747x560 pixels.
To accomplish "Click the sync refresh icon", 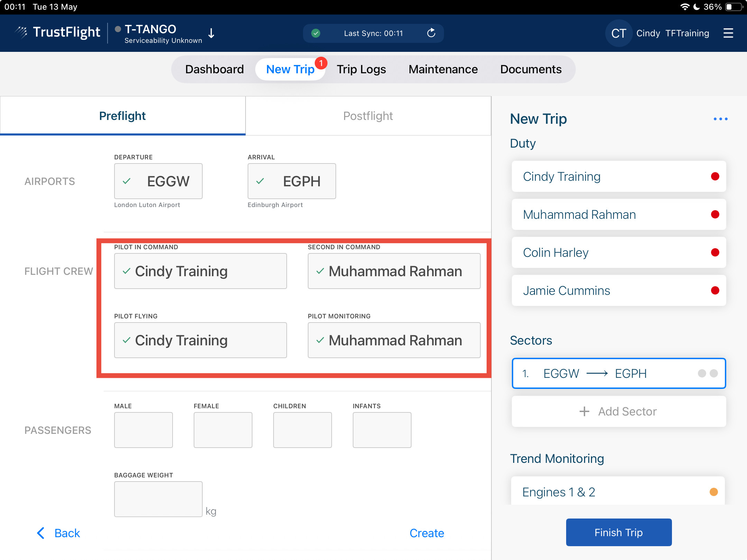I will [431, 33].
